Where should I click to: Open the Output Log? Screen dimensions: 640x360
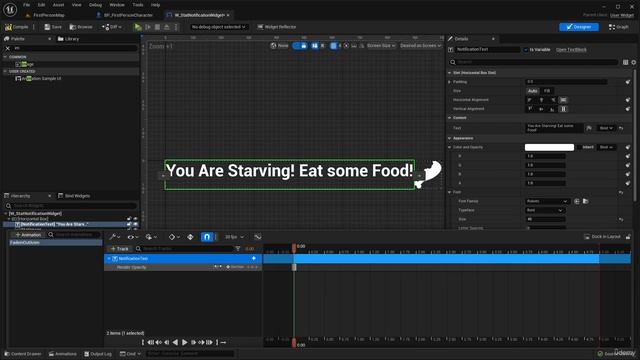coord(98,354)
